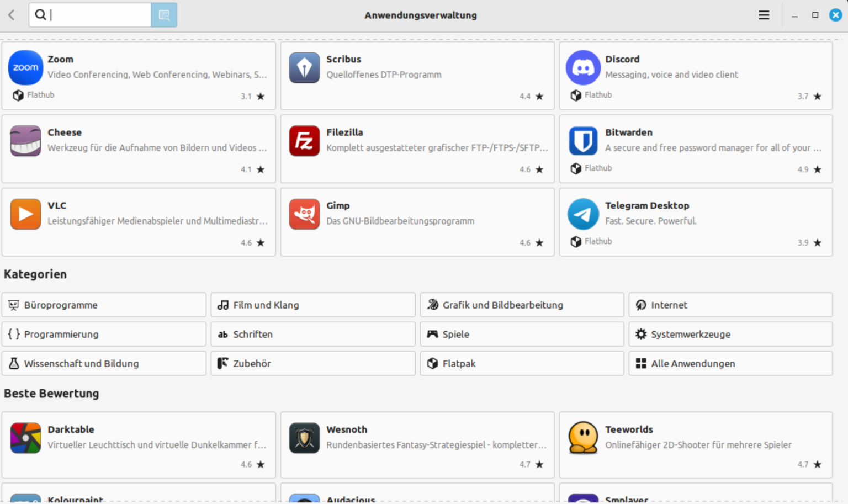Select the Telegram Desktop icon
Image resolution: width=848 pixels, height=504 pixels.
583,214
